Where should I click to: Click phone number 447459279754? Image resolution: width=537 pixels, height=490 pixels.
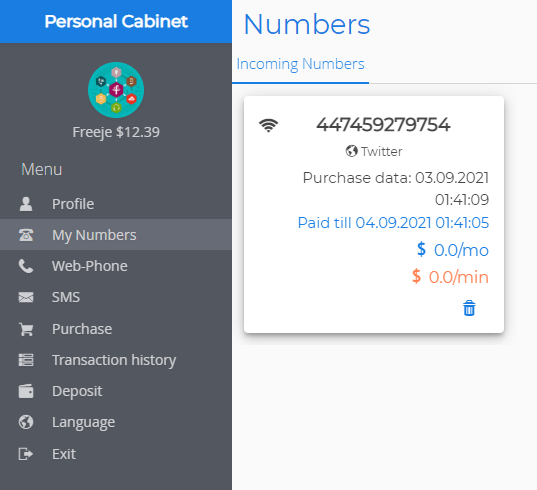click(383, 125)
